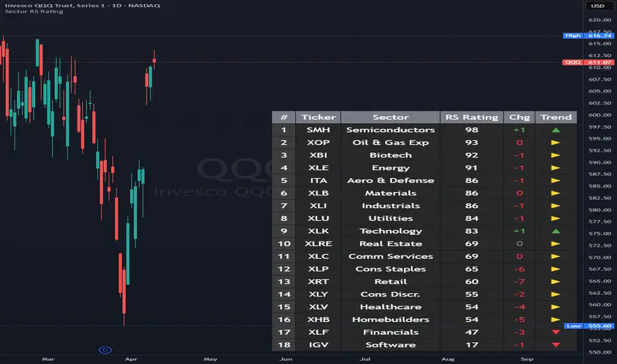Click the Trend column header

point(555,117)
